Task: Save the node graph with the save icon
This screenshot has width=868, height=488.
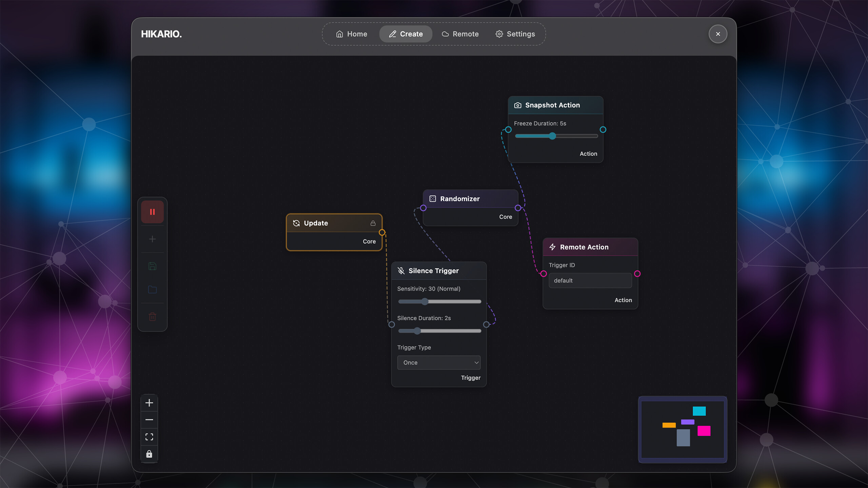Action: (152, 266)
